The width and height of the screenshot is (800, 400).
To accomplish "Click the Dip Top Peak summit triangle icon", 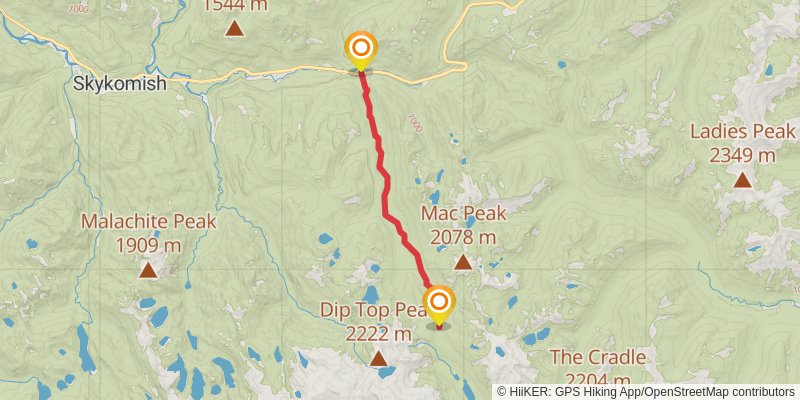I will [378, 358].
